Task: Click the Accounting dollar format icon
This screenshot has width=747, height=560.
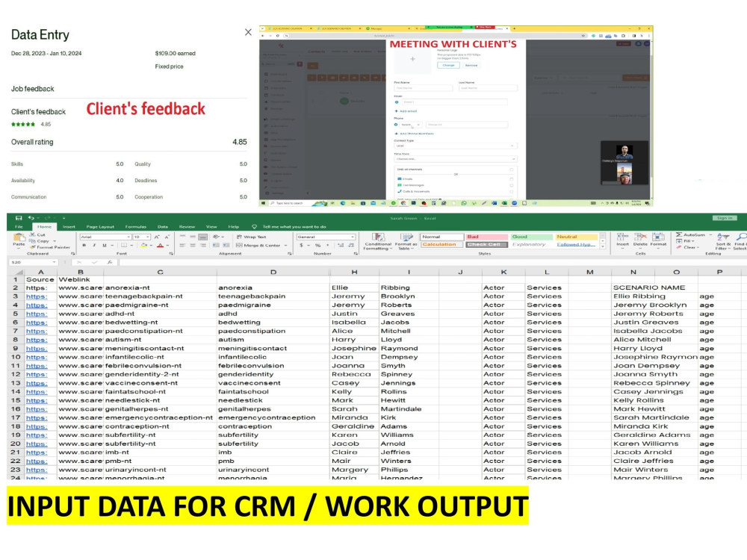Action: 301,245
